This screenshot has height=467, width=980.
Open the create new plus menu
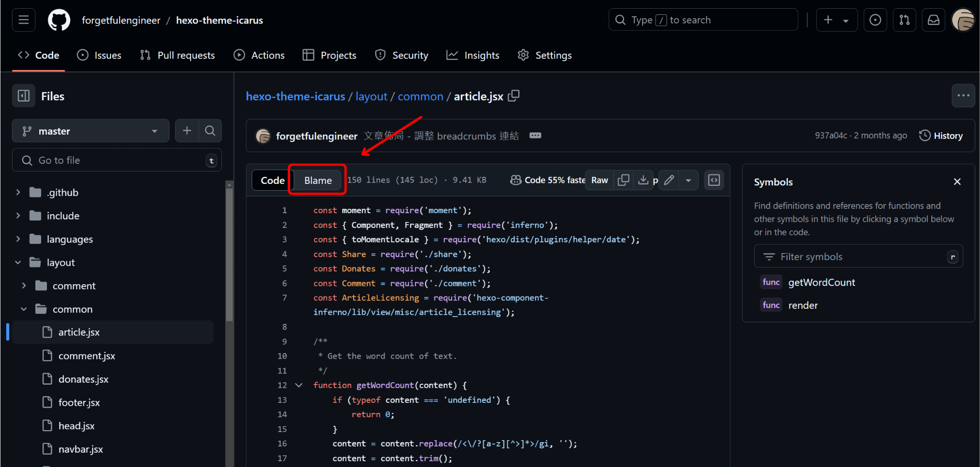pyautogui.click(x=836, y=20)
